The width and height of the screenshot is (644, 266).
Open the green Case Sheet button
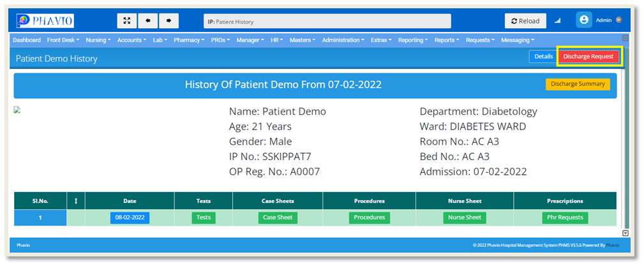[x=278, y=218]
